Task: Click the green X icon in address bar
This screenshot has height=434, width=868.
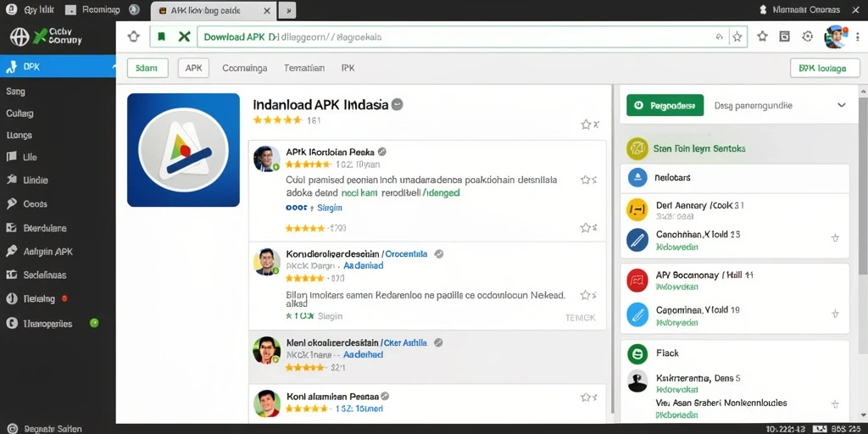Action: coord(184,36)
